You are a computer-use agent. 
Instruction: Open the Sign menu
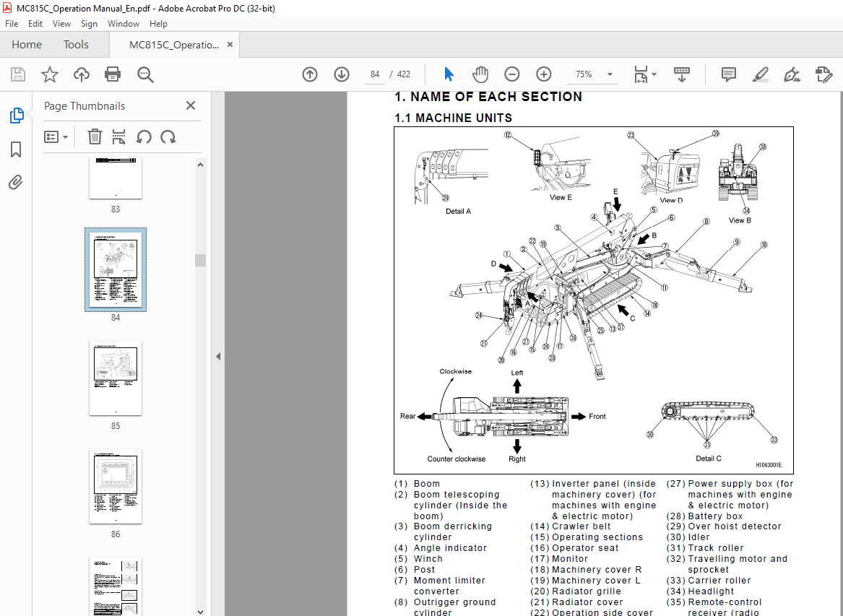pos(89,24)
